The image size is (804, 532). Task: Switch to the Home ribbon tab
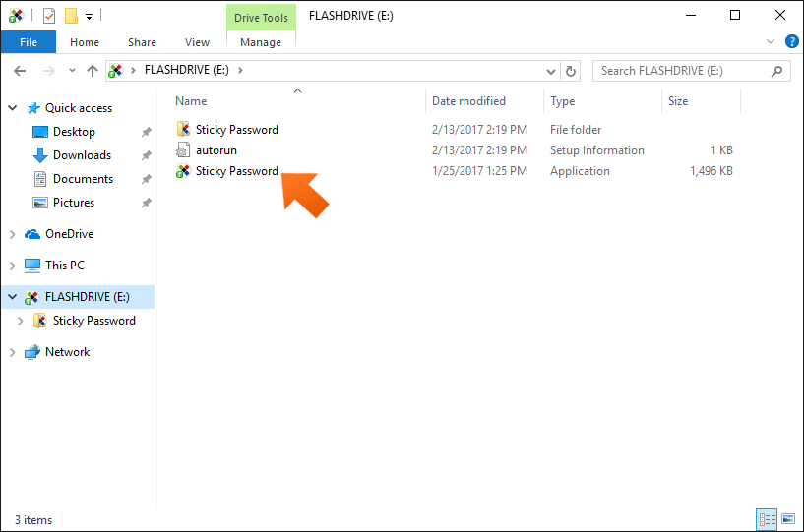(x=85, y=42)
